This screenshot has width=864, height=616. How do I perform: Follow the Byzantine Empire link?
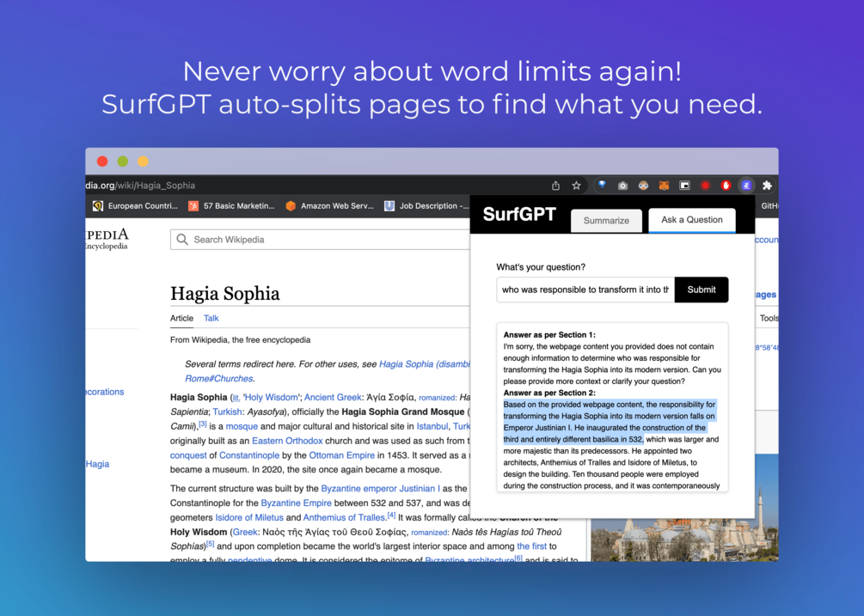[296, 503]
